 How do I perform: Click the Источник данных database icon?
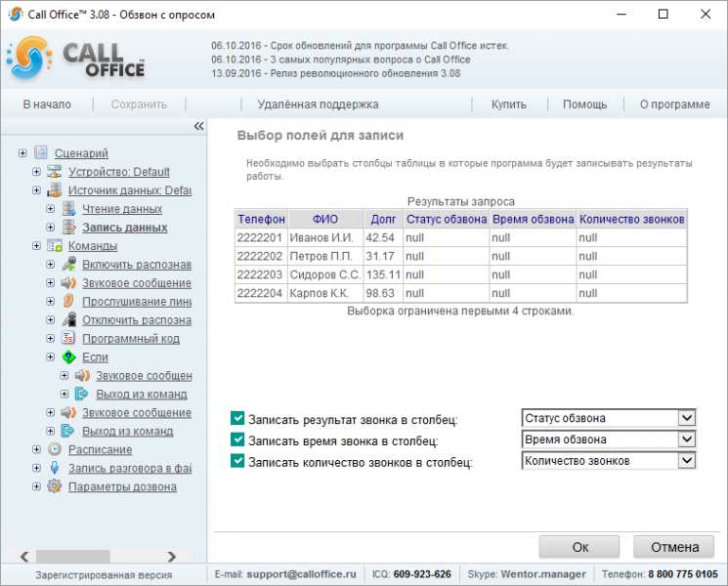click(55, 190)
